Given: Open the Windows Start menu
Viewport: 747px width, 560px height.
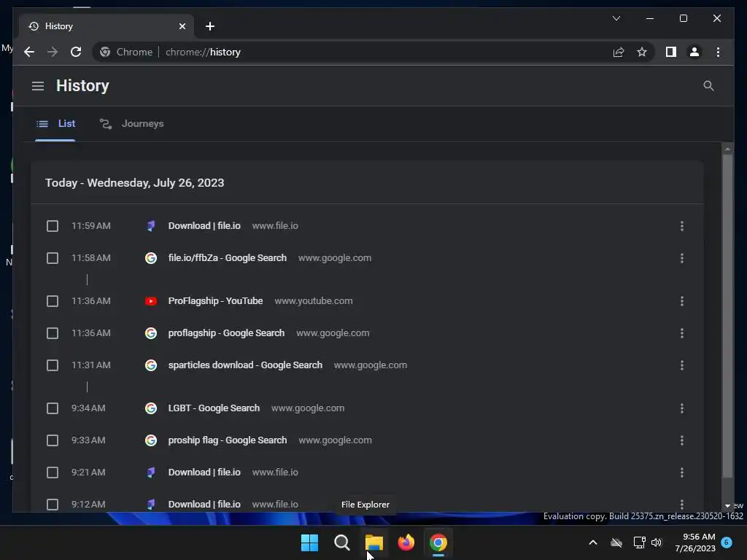Looking at the screenshot, I should pyautogui.click(x=309, y=542).
